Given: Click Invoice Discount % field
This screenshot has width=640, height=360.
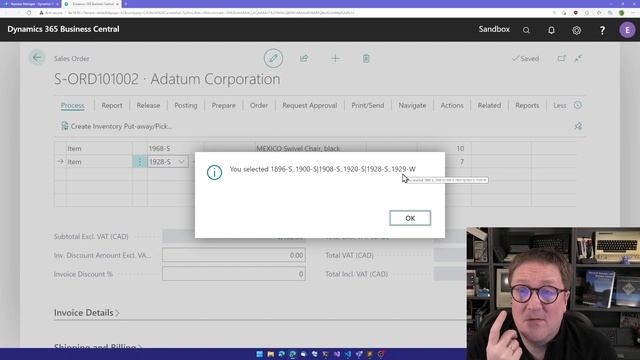Looking at the screenshot, I should pos(233,274).
